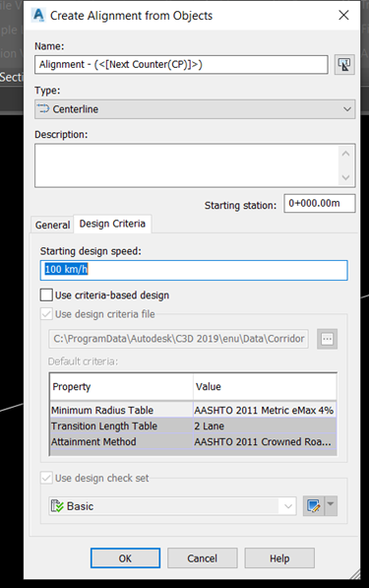Viewport: 369px width, 588px height.
Task: Click the Autodesk logo in title bar
Action: point(38,16)
